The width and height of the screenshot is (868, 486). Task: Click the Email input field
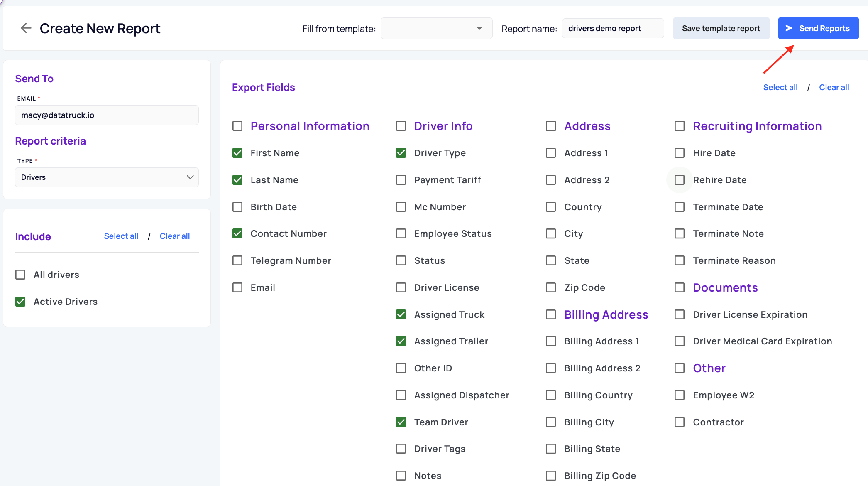(x=107, y=115)
